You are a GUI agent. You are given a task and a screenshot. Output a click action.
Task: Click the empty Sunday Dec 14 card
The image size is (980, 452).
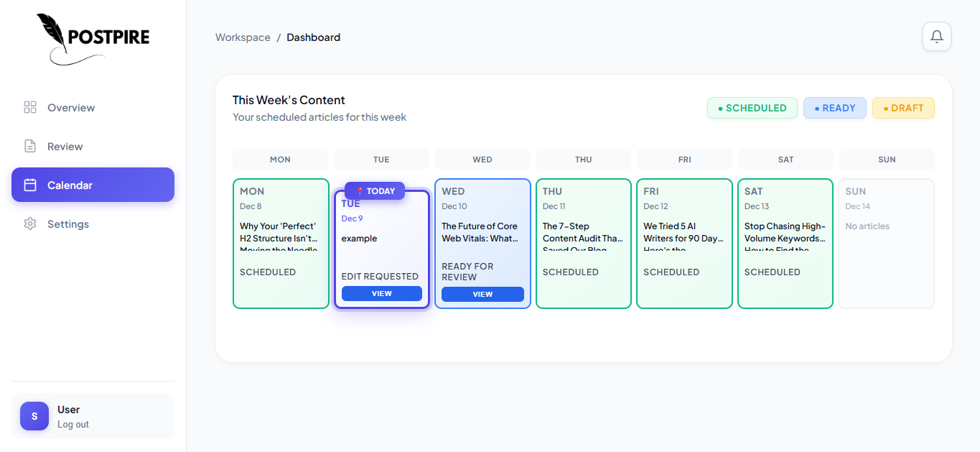click(887, 244)
